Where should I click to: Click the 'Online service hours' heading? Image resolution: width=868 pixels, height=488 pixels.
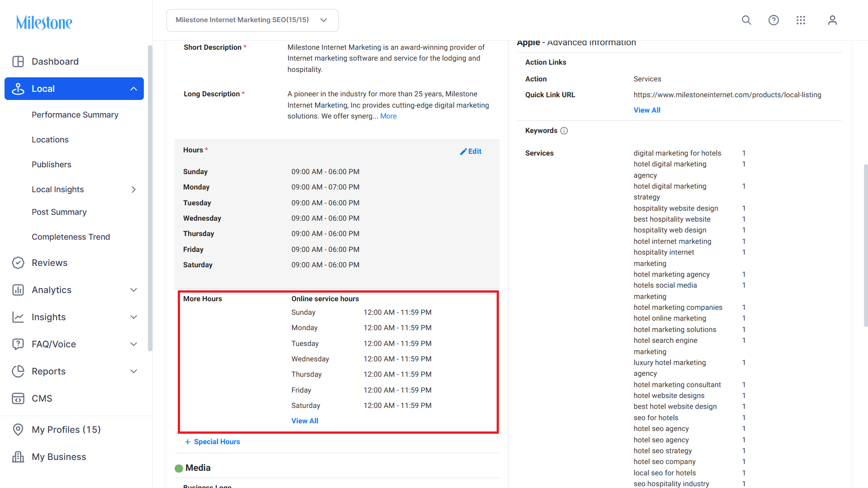(x=325, y=299)
